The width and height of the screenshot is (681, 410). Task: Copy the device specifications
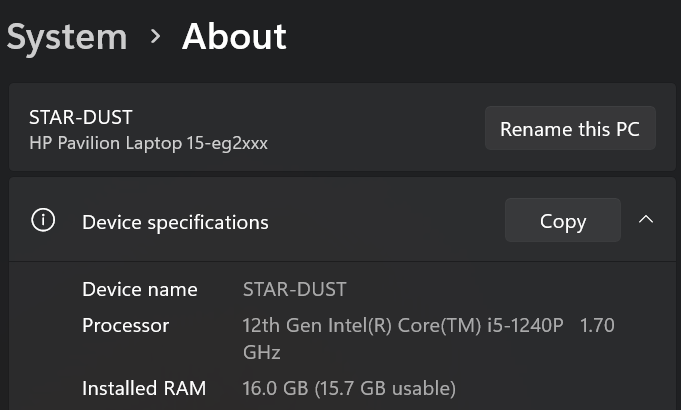coord(562,221)
